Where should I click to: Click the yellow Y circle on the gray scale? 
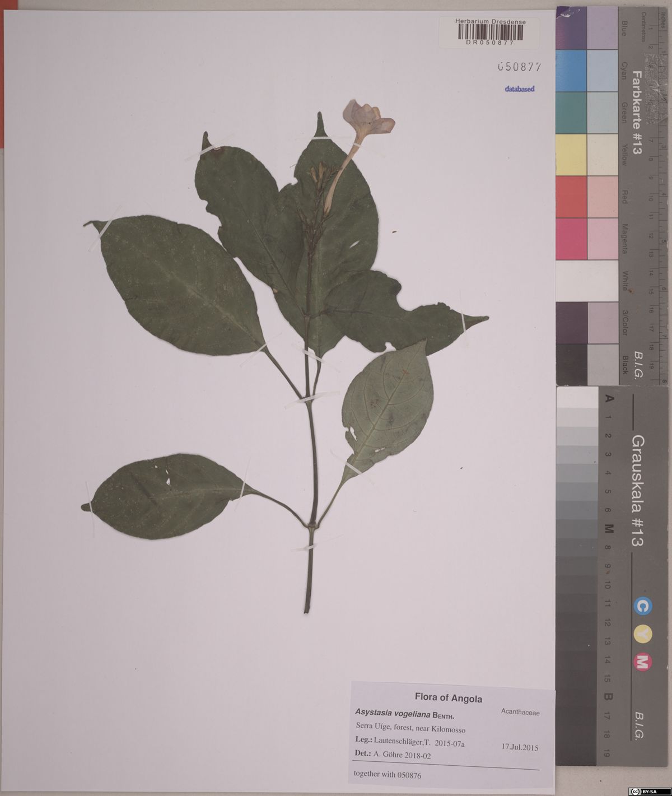pyautogui.click(x=642, y=634)
